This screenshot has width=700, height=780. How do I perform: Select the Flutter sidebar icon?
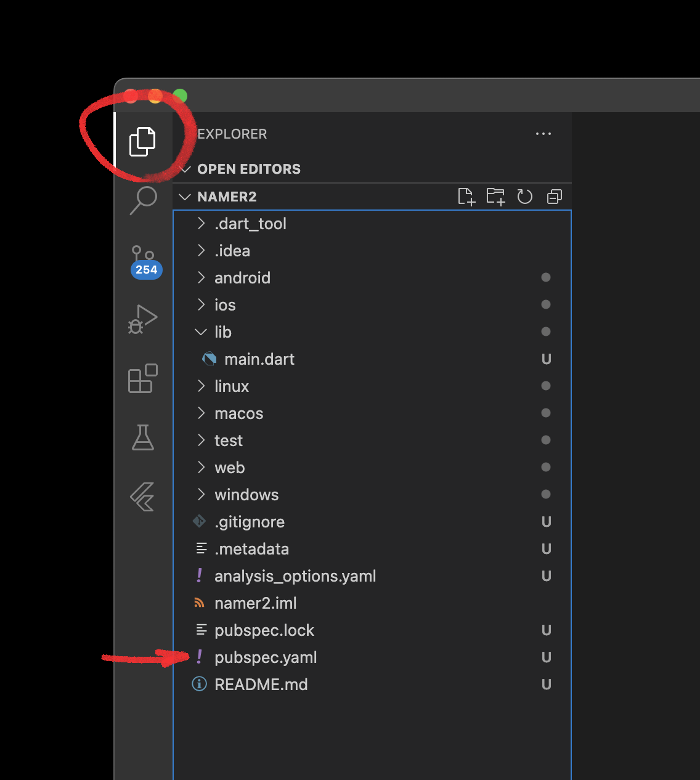(x=144, y=497)
